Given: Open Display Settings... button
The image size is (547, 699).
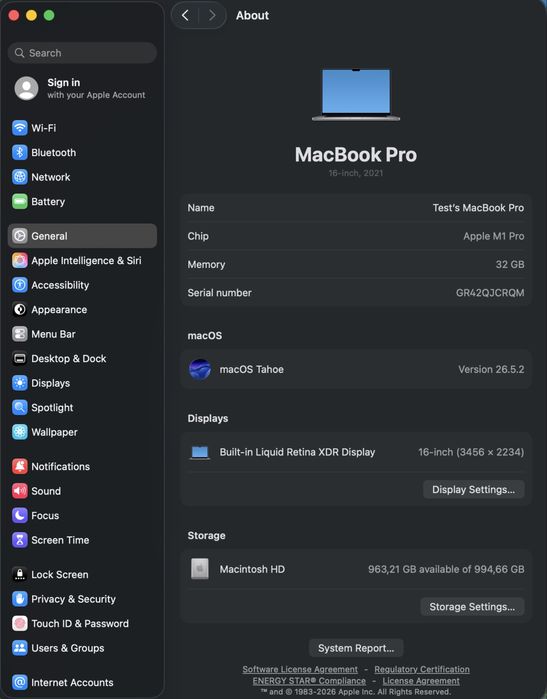Looking at the screenshot, I should 473,489.
